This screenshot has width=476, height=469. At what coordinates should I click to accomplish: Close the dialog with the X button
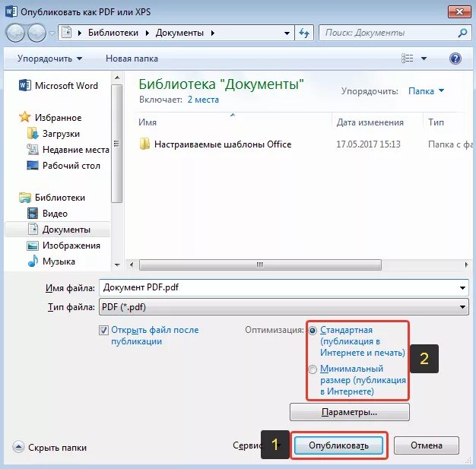point(459,12)
